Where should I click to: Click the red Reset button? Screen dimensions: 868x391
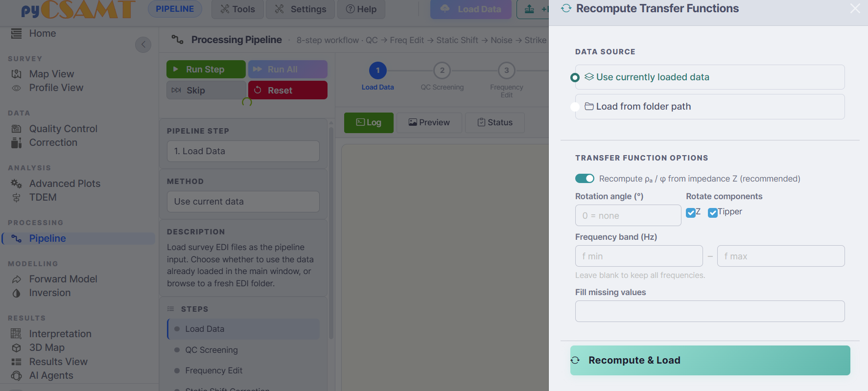288,90
